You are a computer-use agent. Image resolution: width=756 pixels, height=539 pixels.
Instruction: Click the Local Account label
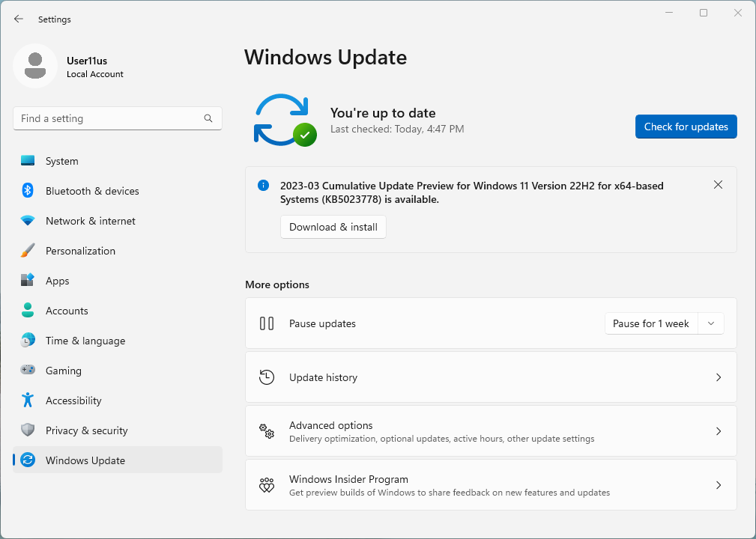coord(95,74)
